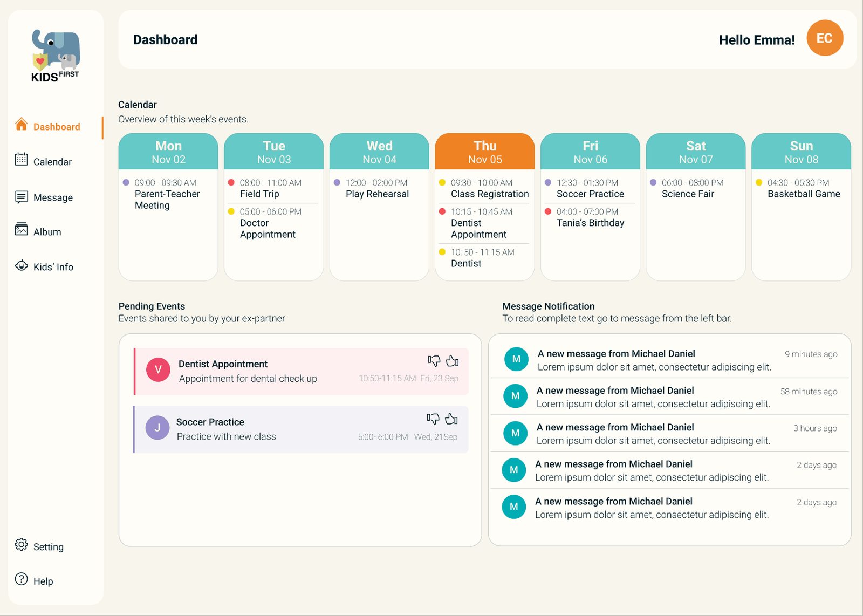This screenshot has height=616, width=863.
Task: Click M avatar of 9 minutes ago message
Action: click(x=516, y=359)
